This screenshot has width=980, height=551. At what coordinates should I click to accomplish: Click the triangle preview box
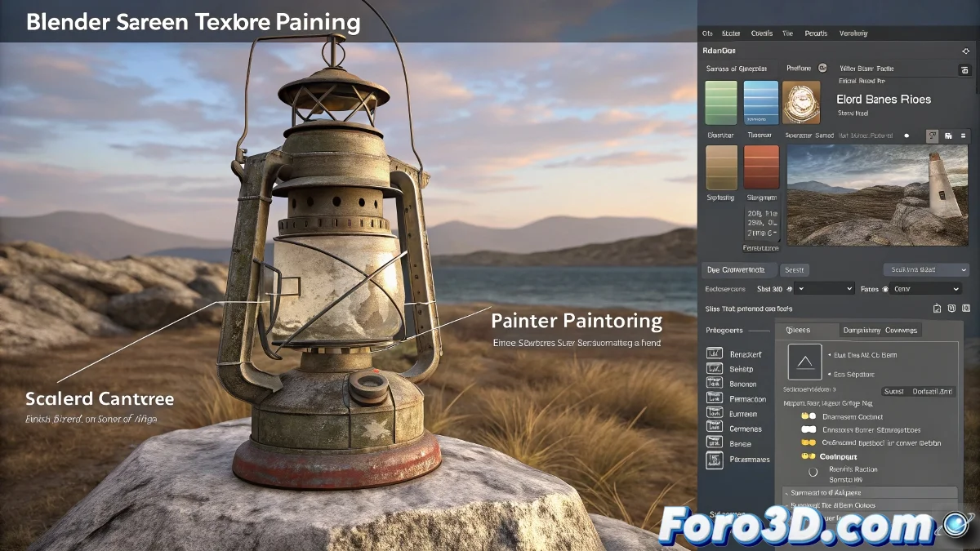point(804,361)
